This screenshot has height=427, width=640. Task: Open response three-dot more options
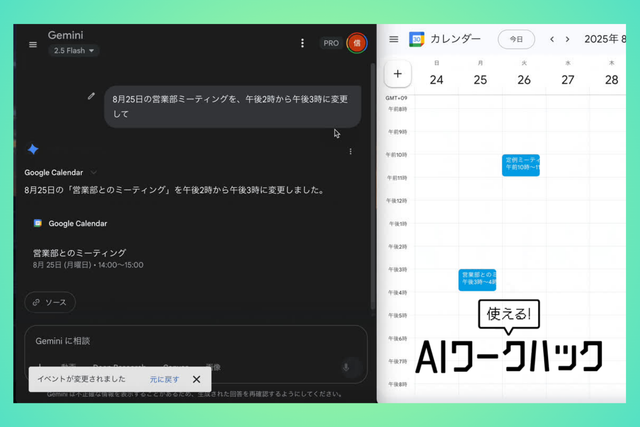click(350, 152)
